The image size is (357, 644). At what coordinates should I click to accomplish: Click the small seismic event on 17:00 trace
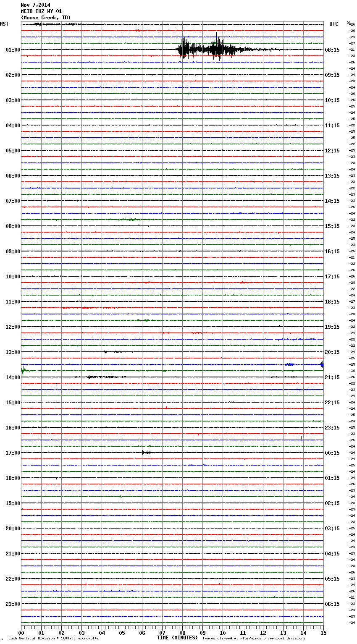[151, 452]
